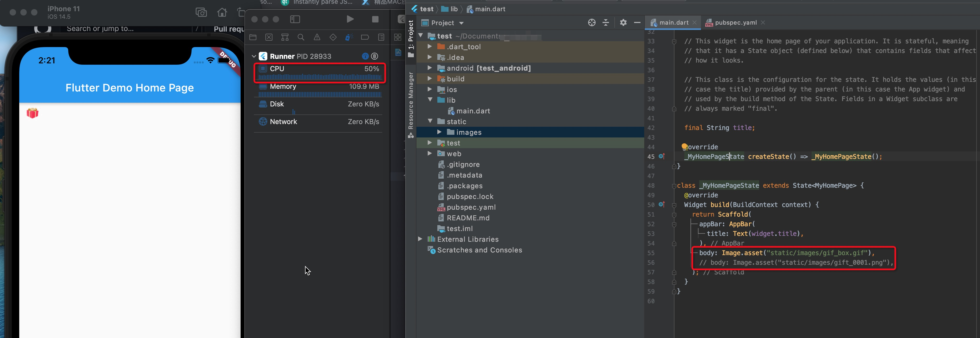980x338 pixels.
Task: Select the Project navigator folder icon
Action: coord(253,37)
